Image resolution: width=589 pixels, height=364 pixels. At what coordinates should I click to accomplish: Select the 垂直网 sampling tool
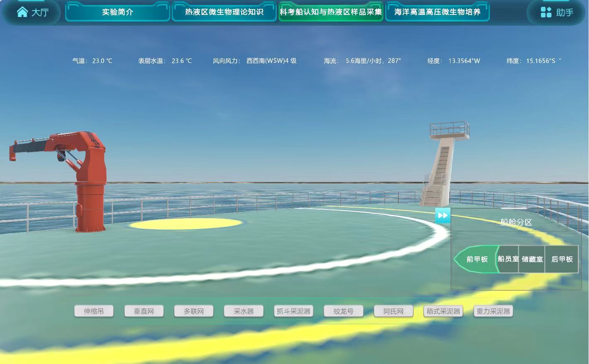pyautogui.click(x=143, y=311)
